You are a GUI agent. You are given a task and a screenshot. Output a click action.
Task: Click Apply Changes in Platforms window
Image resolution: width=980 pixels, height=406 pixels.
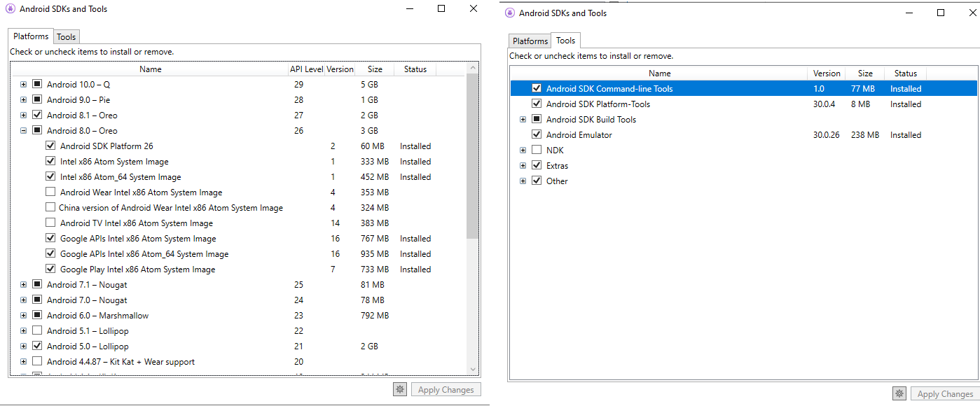click(x=446, y=390)
